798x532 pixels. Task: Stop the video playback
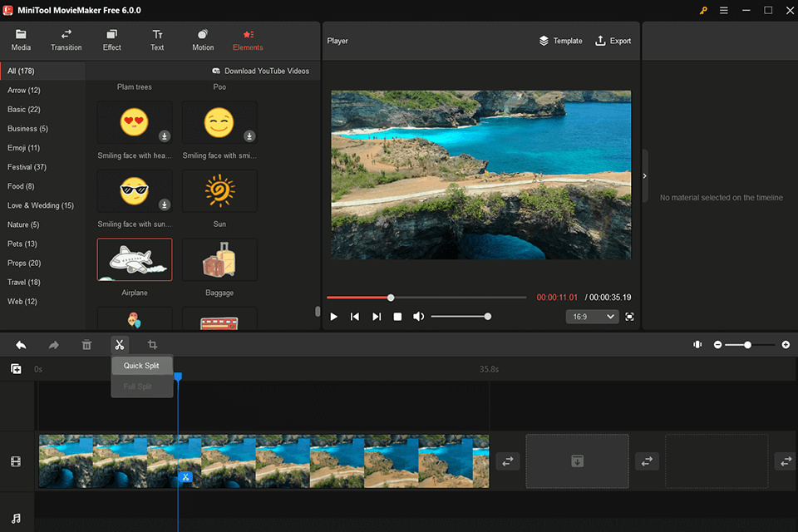(397, 317)
